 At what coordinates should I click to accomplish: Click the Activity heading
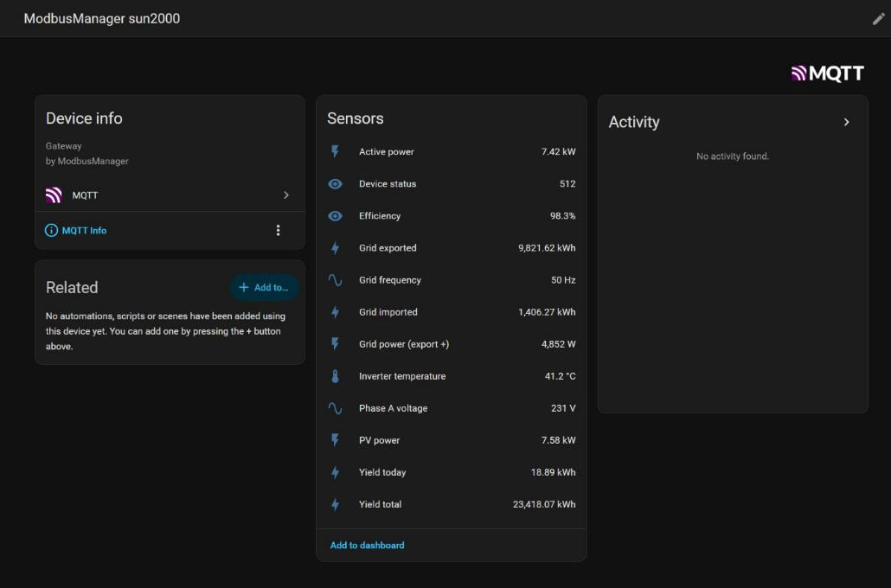pyautogui.click(x=634, y=122)
